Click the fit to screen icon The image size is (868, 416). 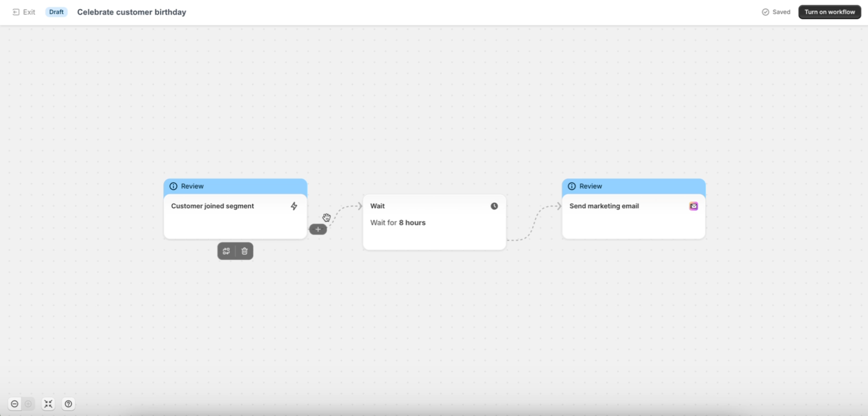click(x=48, y=404)
